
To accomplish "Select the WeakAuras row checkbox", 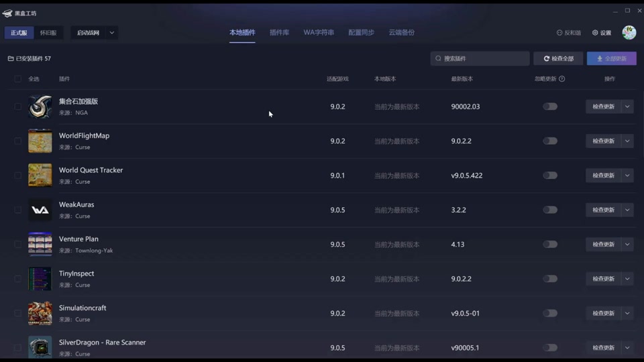I will point(17,210).
